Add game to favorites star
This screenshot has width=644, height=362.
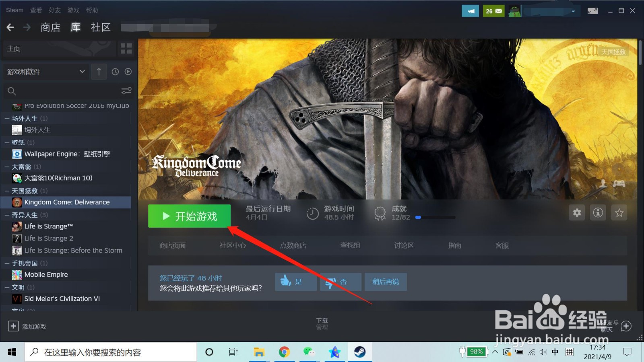[x=619, y=212]
